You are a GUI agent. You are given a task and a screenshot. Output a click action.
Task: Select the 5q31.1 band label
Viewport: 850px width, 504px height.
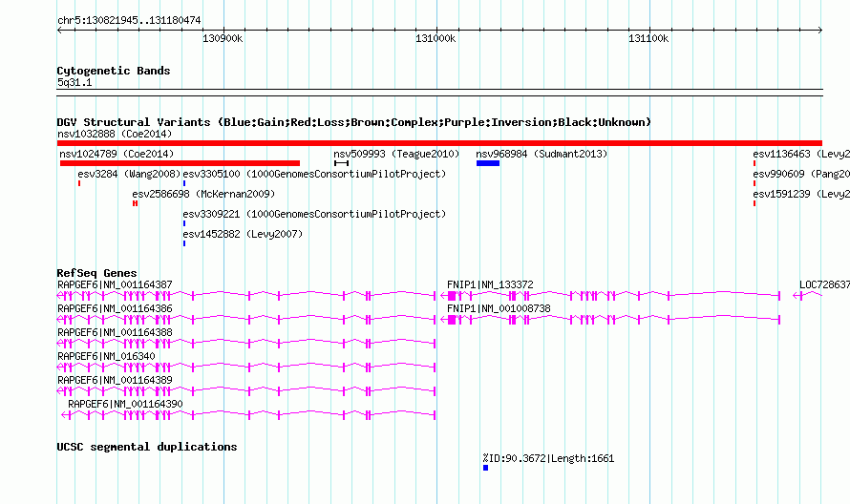coord(74,82)
